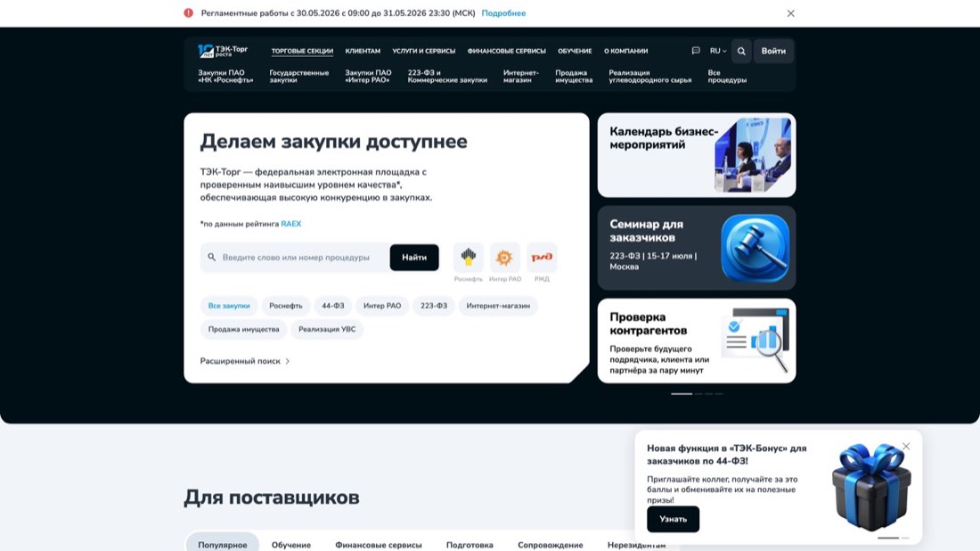Follow the Подробнее link in the banner
This screenshot has height=551, width=980.
(503, 13)
